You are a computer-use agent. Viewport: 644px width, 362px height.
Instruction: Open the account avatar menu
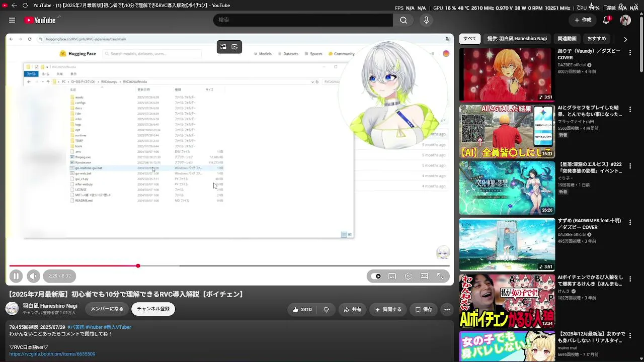tap(625, 20)
